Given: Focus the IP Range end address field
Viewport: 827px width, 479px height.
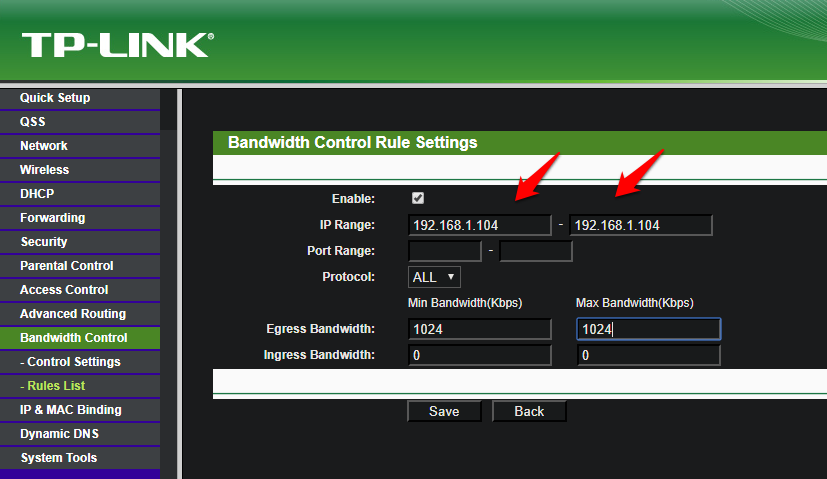Looking at the screenshot, I should tap(641, 225).
